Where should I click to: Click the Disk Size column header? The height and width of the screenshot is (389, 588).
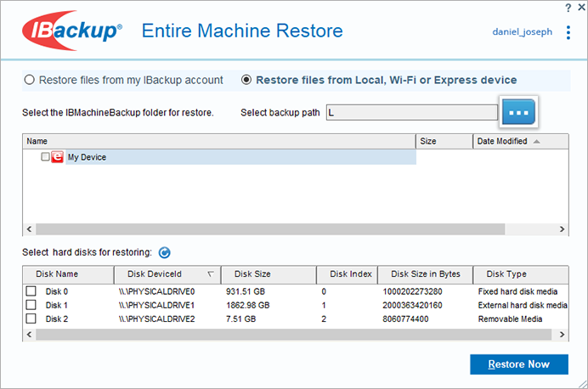point(269,274)
